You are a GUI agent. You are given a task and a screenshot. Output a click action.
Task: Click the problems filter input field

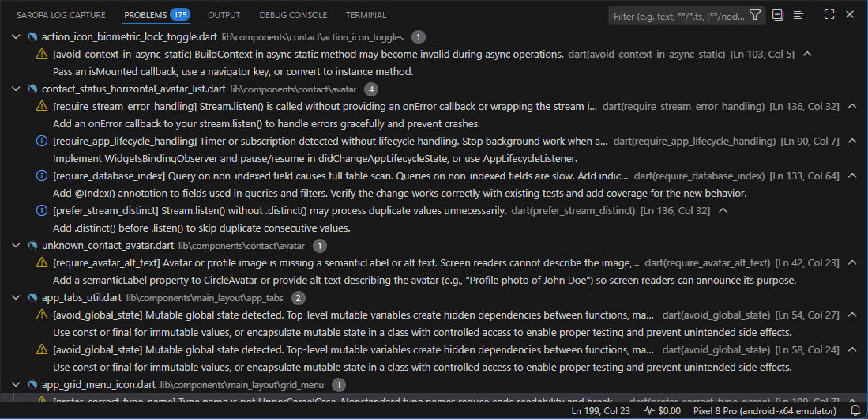pyautogui.click(x=678, y=16)
